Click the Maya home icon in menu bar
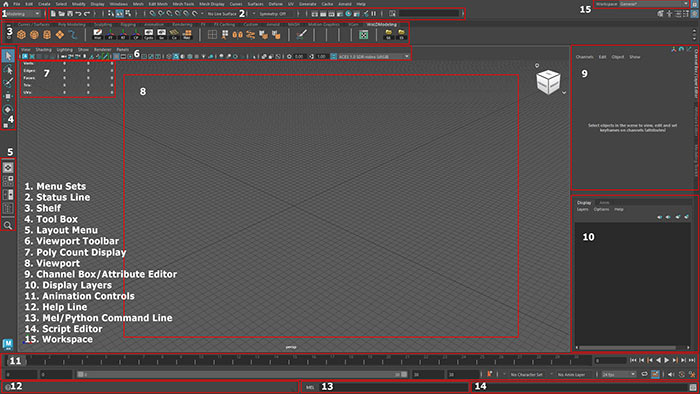This screenshot has height=394, width=700. click(5, 4)
